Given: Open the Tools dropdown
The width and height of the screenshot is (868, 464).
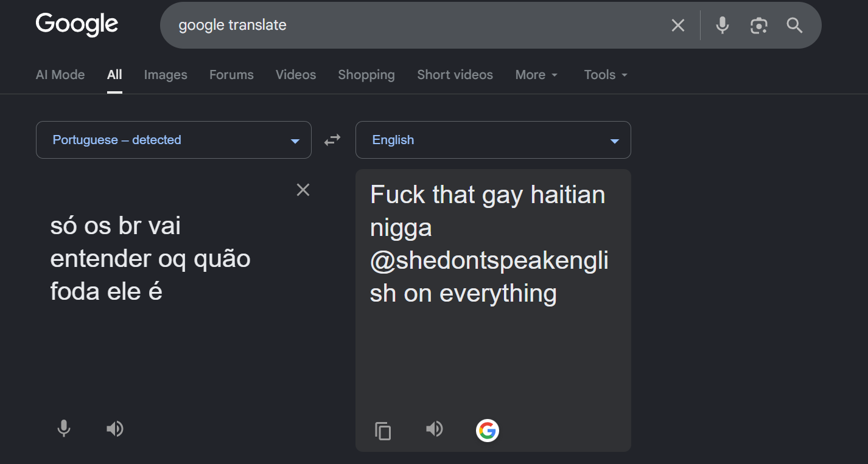Looking at the screenshot, I should click(606, 75).
